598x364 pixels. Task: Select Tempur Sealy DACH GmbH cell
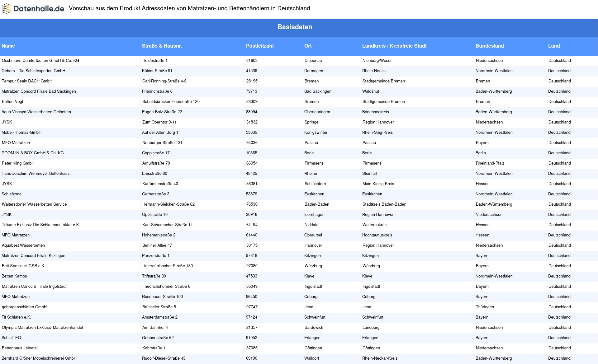coord(27,81)
